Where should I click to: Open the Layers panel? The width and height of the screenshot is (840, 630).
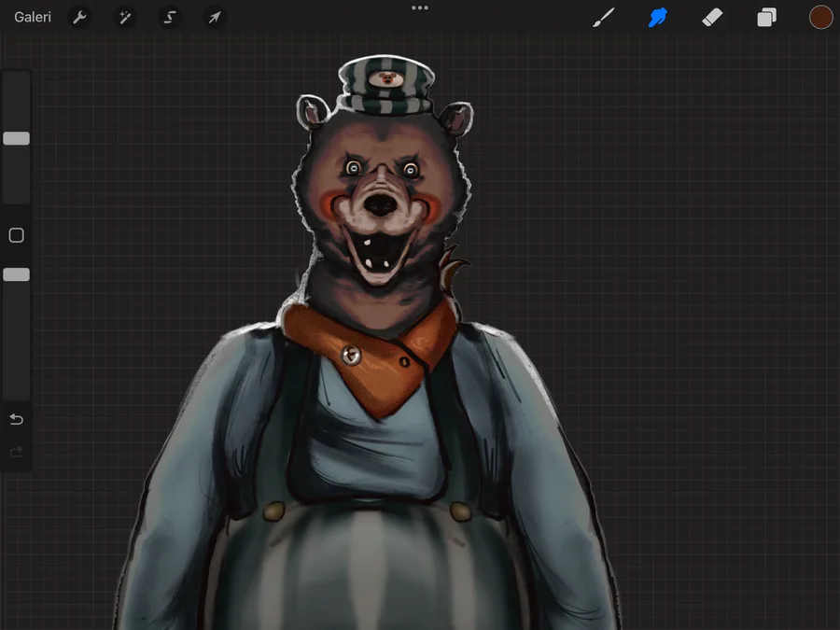(x=766, y=17)
